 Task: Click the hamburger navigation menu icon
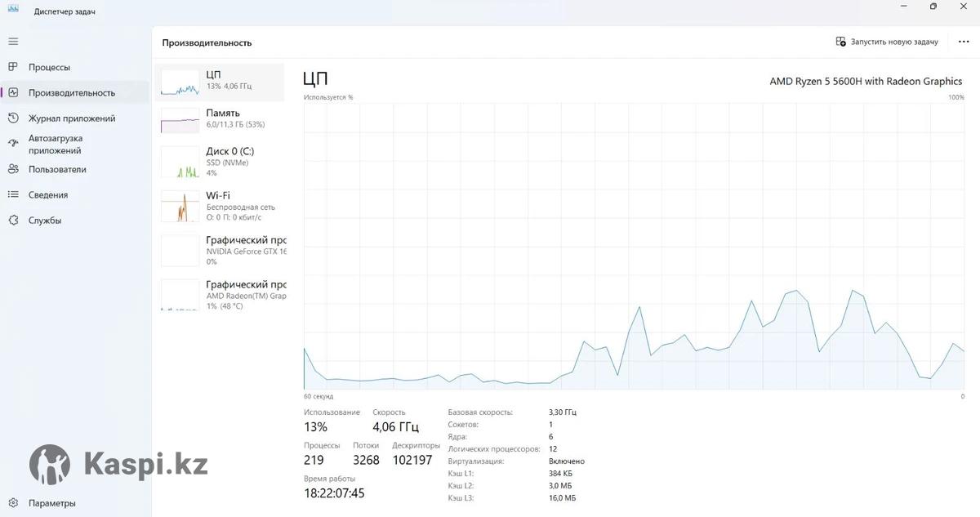click(x=13, y=41)
